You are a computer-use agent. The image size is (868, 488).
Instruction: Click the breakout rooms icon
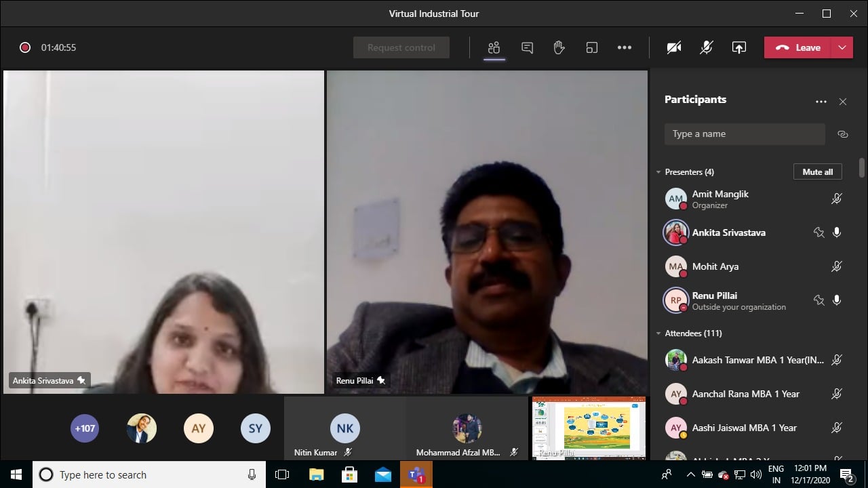point(592,47)
